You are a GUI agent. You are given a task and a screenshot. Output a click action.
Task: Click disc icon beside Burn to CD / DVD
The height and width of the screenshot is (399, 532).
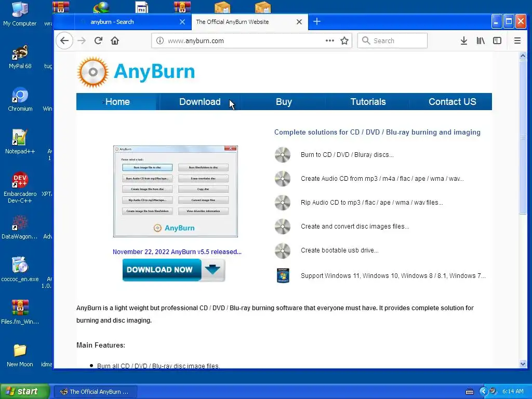283,155
